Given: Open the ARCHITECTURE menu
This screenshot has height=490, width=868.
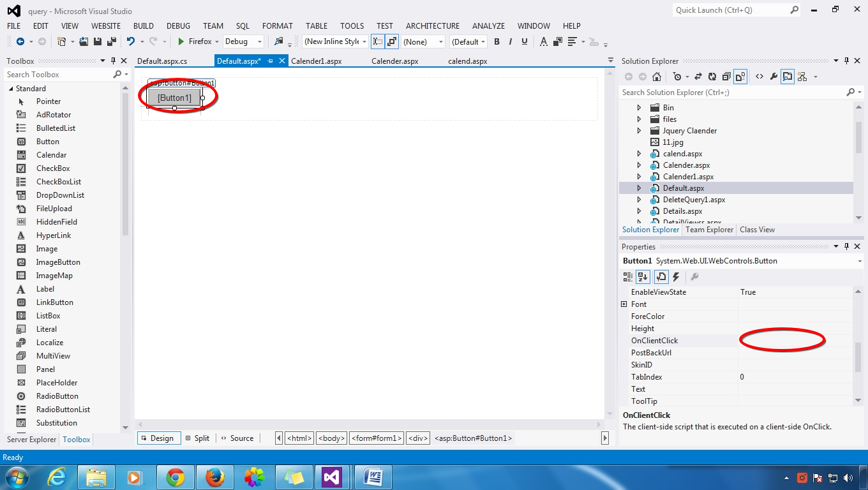Looking at the screenshot, I should point(433,26).
